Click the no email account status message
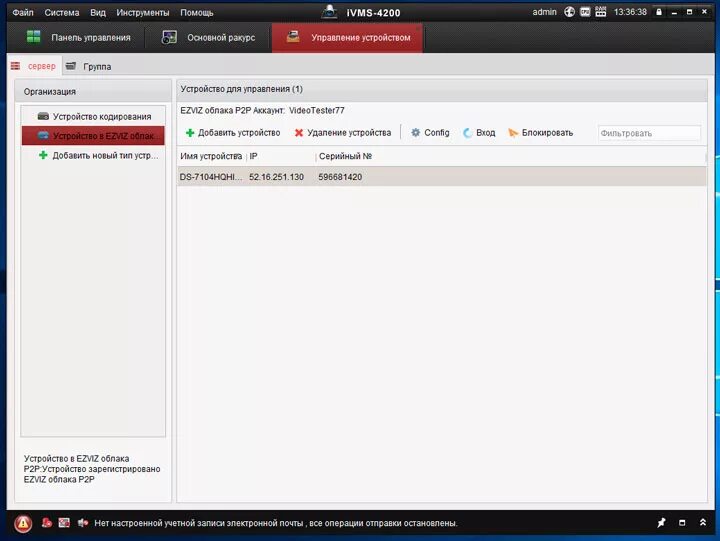The image size is (720, 541). pyautogui.click(x=276, y=523)
